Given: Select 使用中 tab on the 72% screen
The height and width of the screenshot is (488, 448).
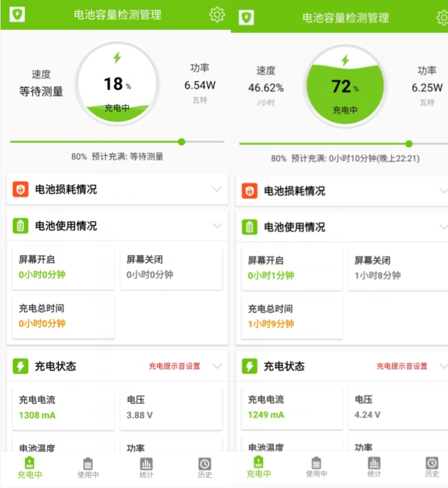Looking at the screenshot, I should [316, 468].
